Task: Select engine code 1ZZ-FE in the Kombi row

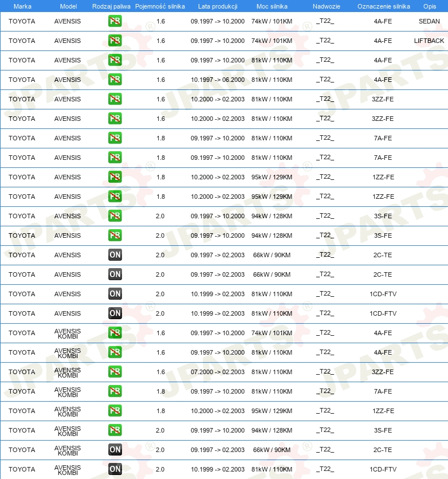Action: click(x=383, y=411)
